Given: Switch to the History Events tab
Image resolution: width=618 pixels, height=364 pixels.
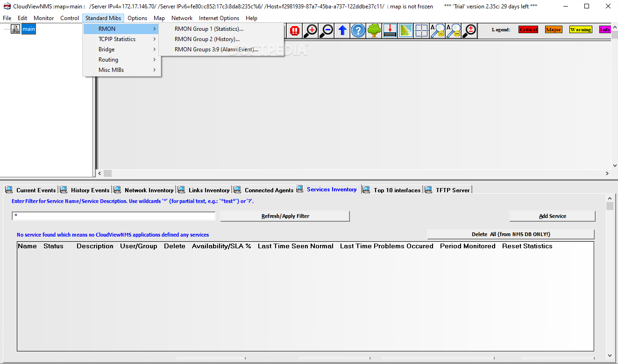Looking at the screenshot, I should 85,190.
